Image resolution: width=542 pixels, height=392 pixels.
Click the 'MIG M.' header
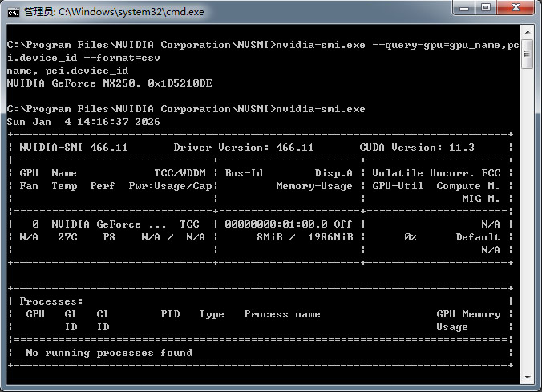(481, 199)
